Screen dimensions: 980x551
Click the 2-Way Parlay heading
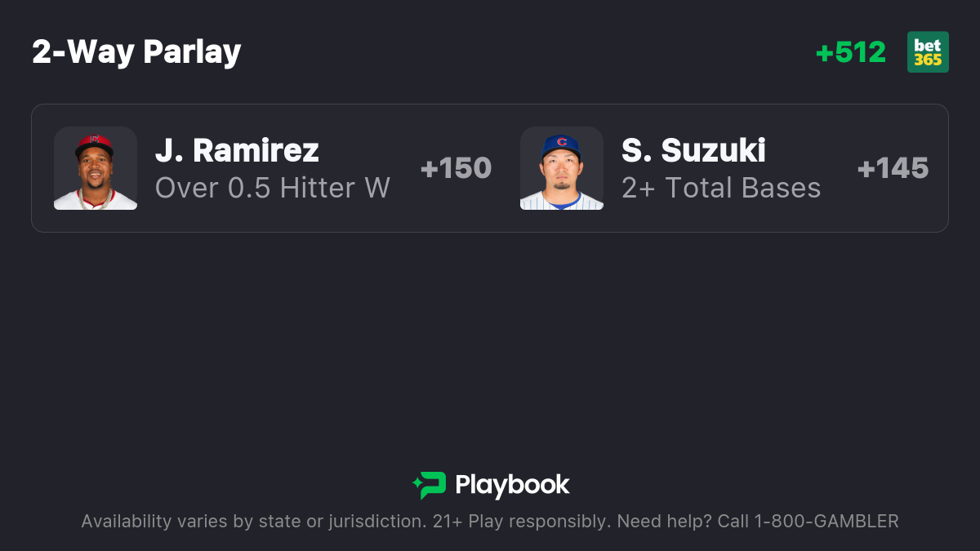136,52
